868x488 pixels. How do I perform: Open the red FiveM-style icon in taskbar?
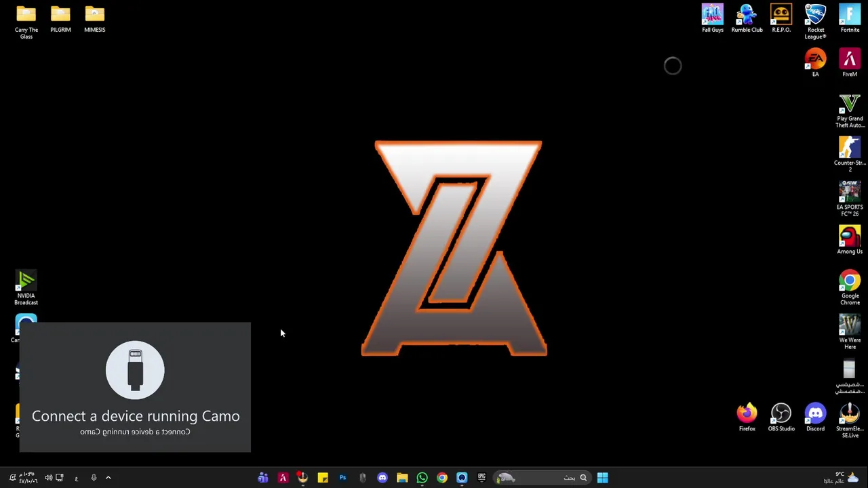283,478
